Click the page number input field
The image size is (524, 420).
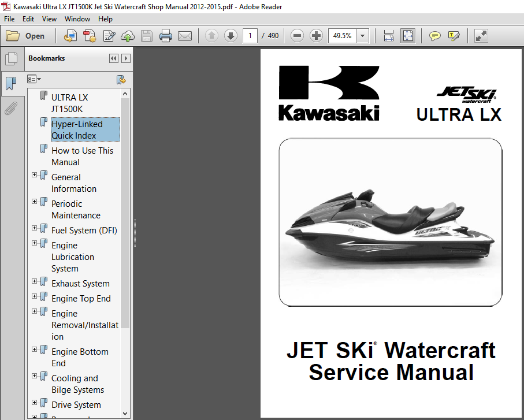[x=250, y=36]
